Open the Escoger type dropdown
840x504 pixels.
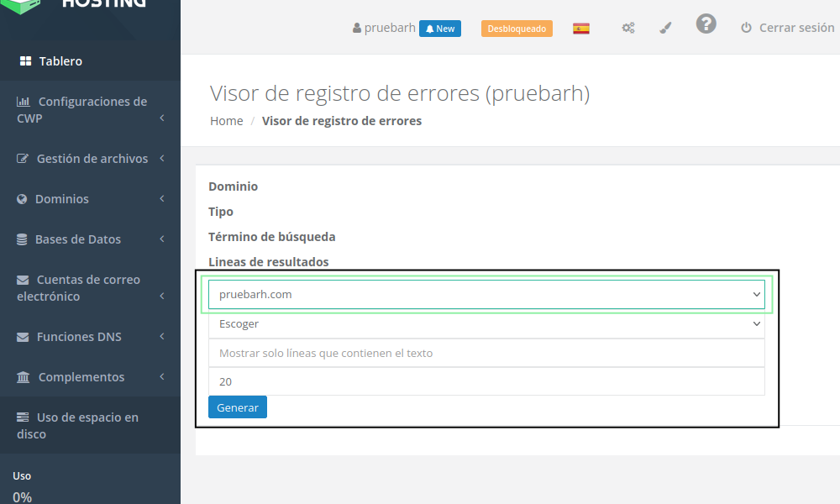click(486, 324)
